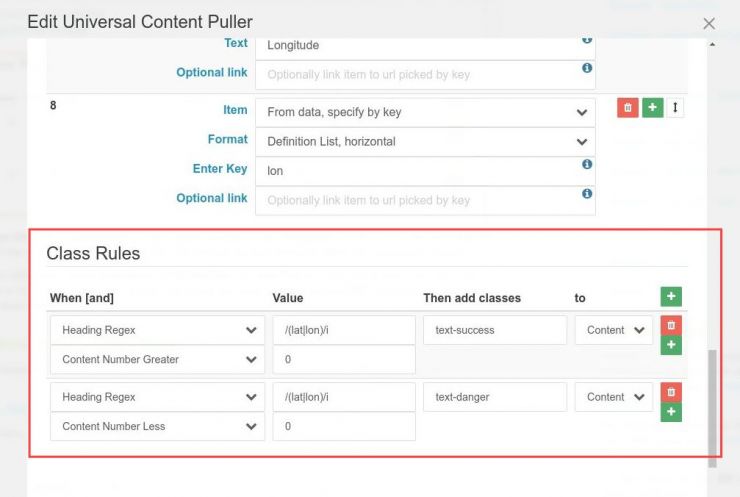Expand the Content target dropdown for text-success
Image resolution: width=740 pixels, height=497 pixels.
point(614,330)
